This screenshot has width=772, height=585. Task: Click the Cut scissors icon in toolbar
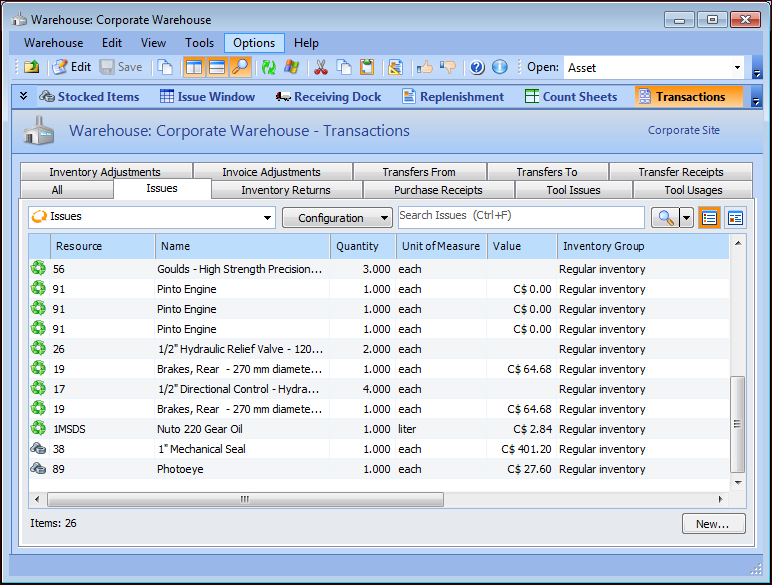click(321, 67)
